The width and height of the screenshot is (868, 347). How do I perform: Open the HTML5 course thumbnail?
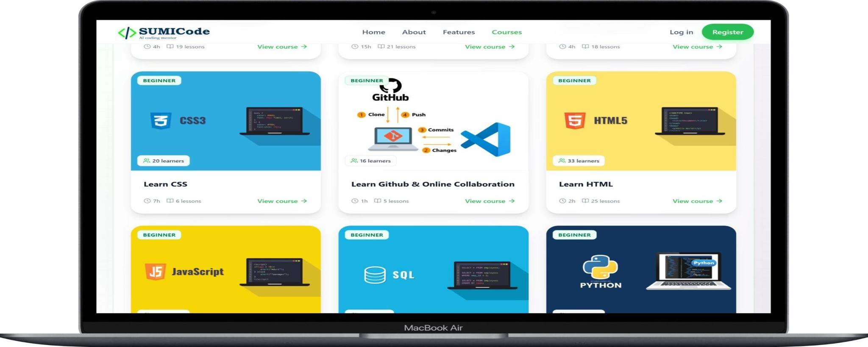641,121
